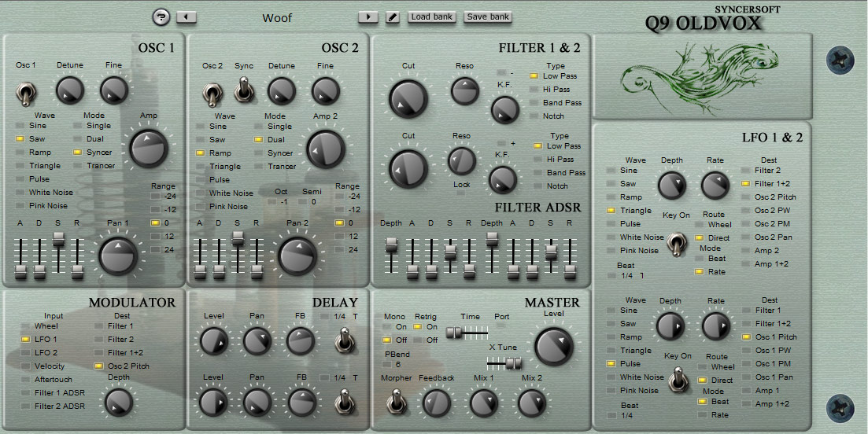Click the previous preset arrow button
The height and width of the screenshot is (434, 868).
tap(187, 17)
